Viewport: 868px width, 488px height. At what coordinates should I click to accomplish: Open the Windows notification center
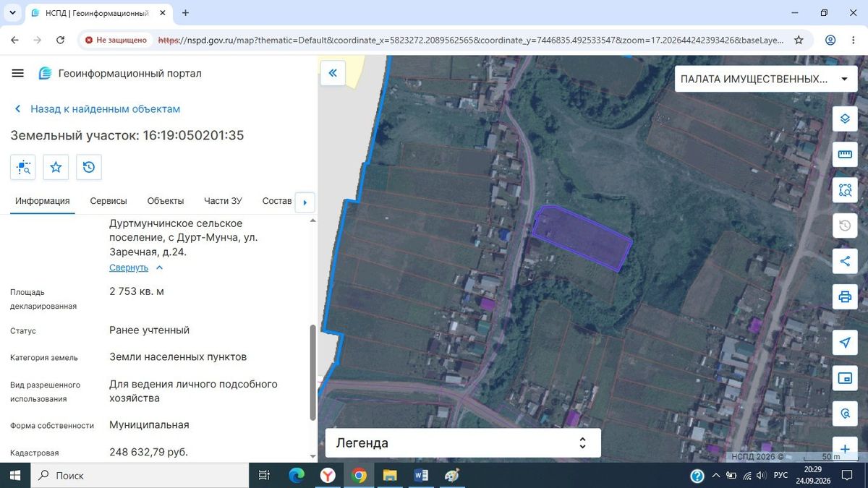click(x=848, y=475)
